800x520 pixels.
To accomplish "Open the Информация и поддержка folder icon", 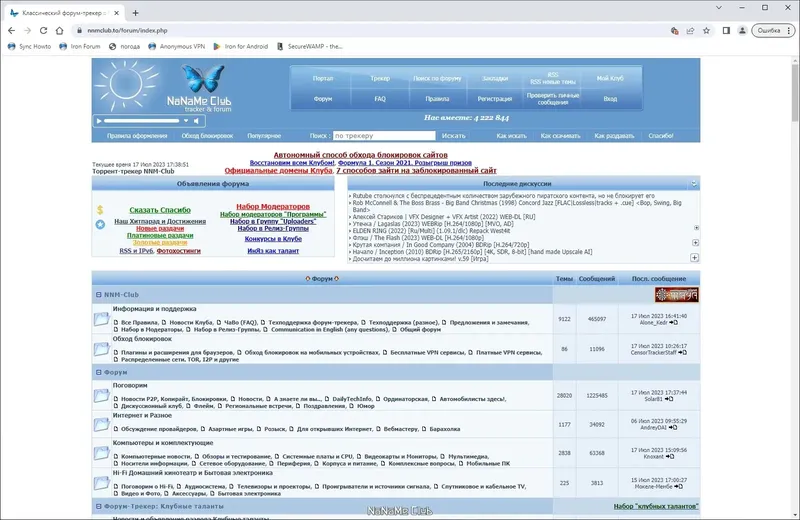I will [x=102, y=319].
